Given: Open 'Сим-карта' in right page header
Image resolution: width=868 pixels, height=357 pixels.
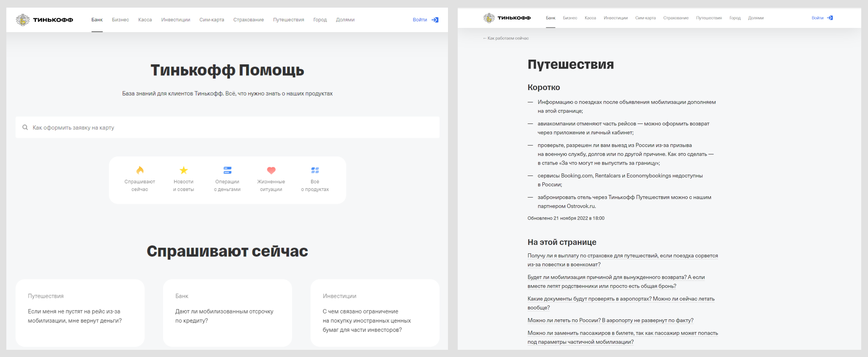Looking at the screenshot, I should click(645, 18).
